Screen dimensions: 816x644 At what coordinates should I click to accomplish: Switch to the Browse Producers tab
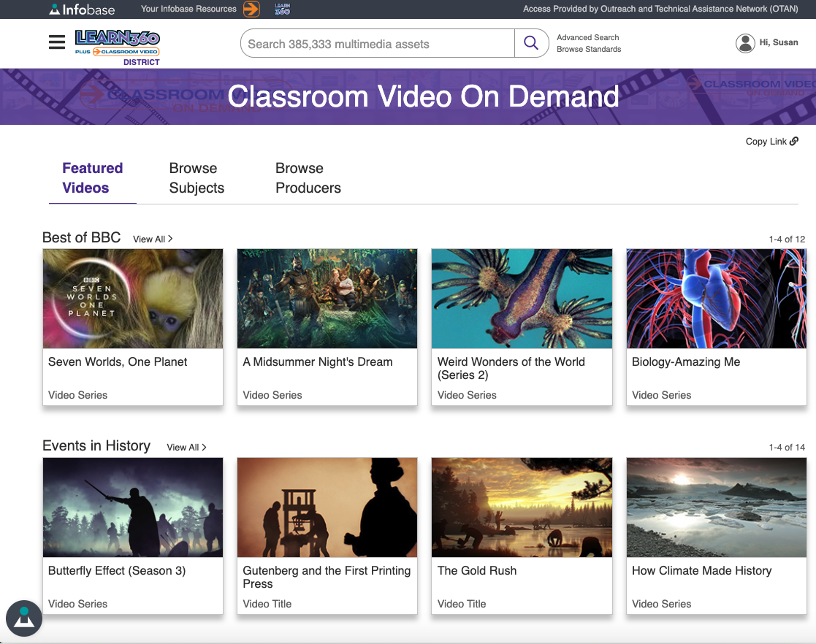point(308,177)
